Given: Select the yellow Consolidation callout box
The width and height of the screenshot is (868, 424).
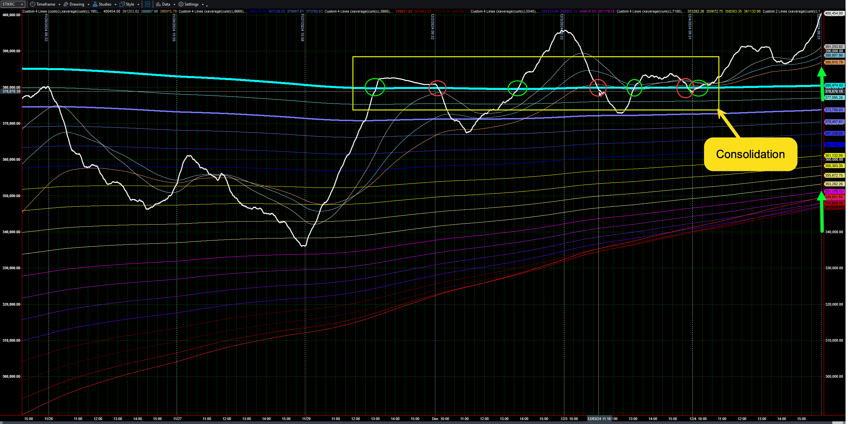Looking at the screenshot, I should point(750,154).
